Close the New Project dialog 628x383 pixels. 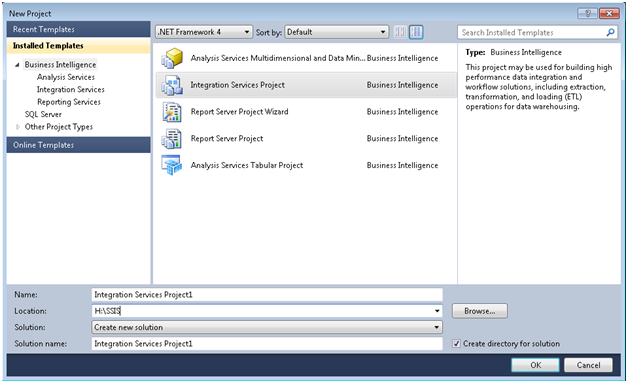coord(609,14)
